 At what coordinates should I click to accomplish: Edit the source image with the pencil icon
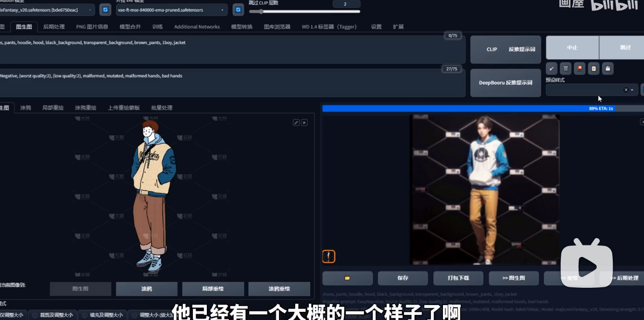[296, 123]
